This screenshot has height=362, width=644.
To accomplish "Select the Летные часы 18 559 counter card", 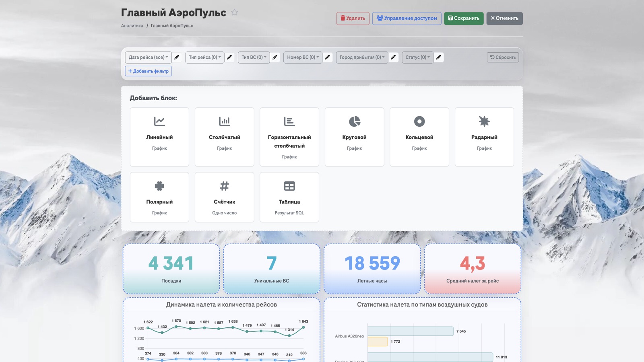I will (372, 269).
